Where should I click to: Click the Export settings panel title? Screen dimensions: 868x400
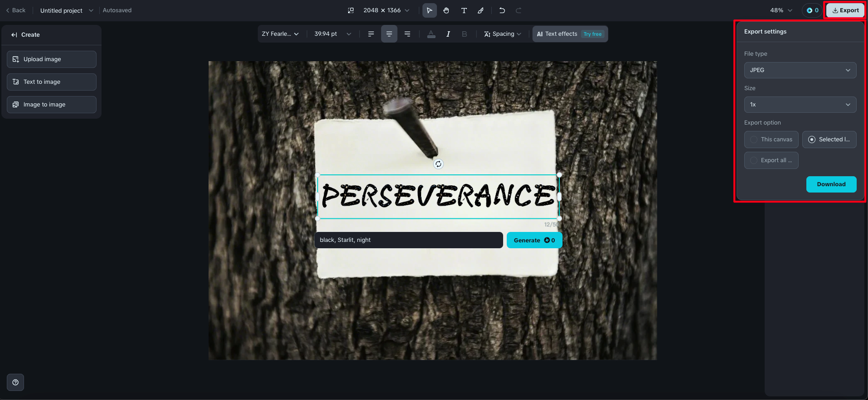pyautogui.click(x=765, y=32)
